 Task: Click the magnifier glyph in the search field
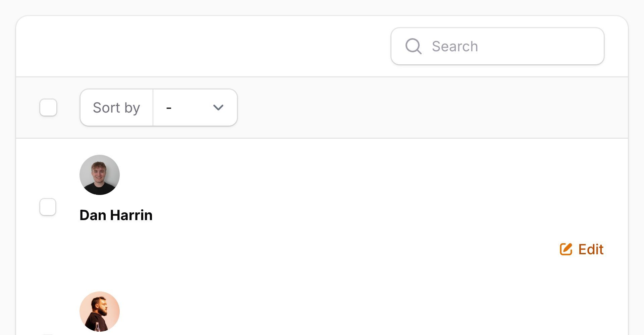pyautogui.click(x=414, y=46)
